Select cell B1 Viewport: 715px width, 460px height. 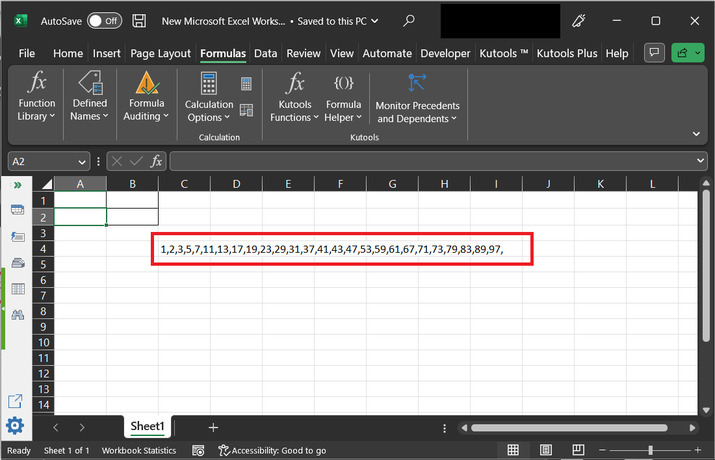(132, 200)
